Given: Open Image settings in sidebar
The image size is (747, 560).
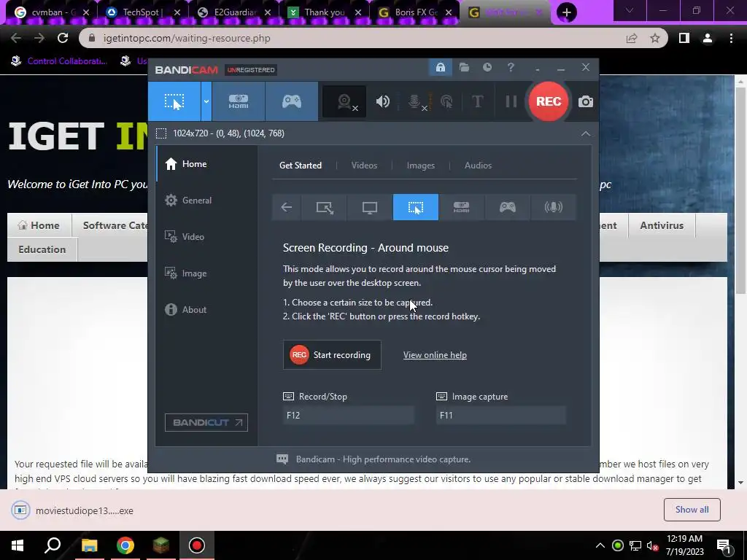Looking at the screenshot, I should [x=206, y=273].
